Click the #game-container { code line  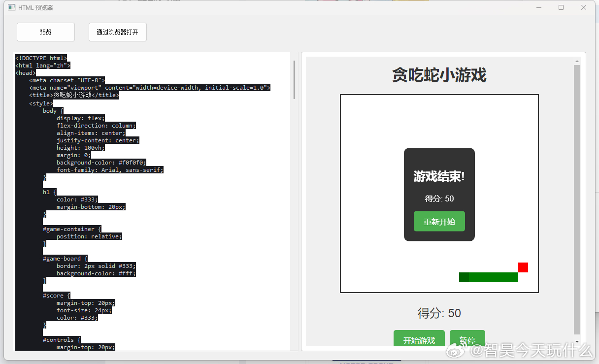pyautogui.click(x=72, y=229)
